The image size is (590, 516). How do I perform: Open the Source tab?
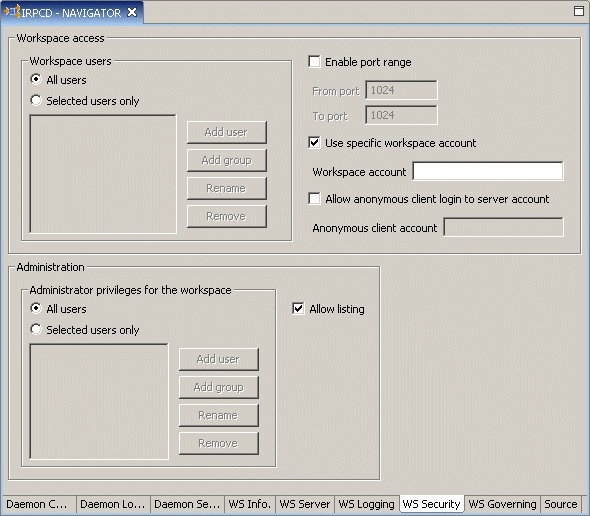561,504
